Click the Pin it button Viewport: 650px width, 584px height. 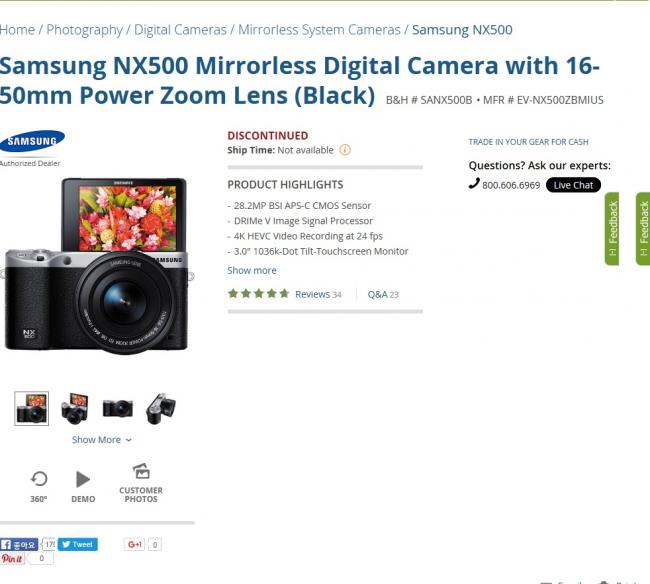[12, 559]
